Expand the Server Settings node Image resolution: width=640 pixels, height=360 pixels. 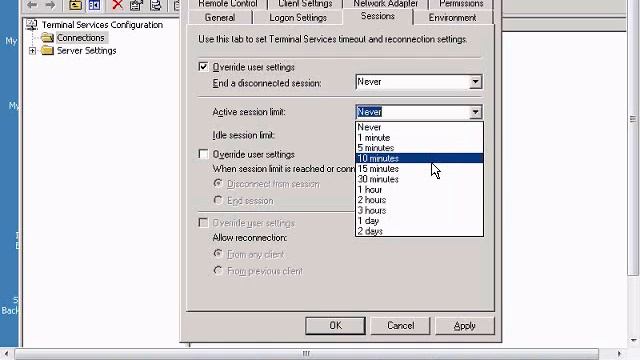pos(32,51)
